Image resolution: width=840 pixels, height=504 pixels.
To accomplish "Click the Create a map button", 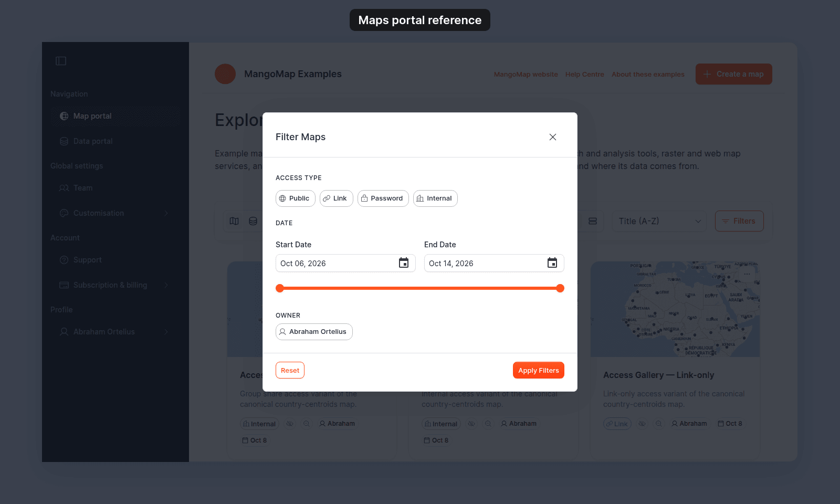I will point(733,74).
